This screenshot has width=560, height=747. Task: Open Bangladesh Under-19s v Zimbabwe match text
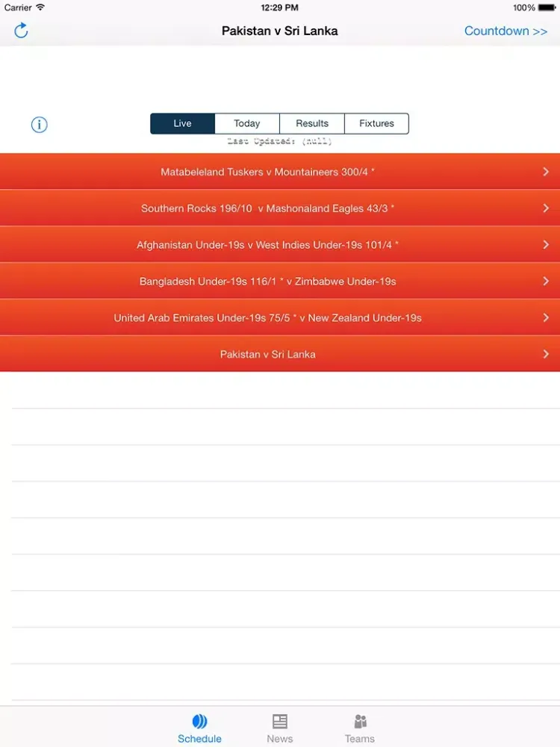click(x=267, y=282)
